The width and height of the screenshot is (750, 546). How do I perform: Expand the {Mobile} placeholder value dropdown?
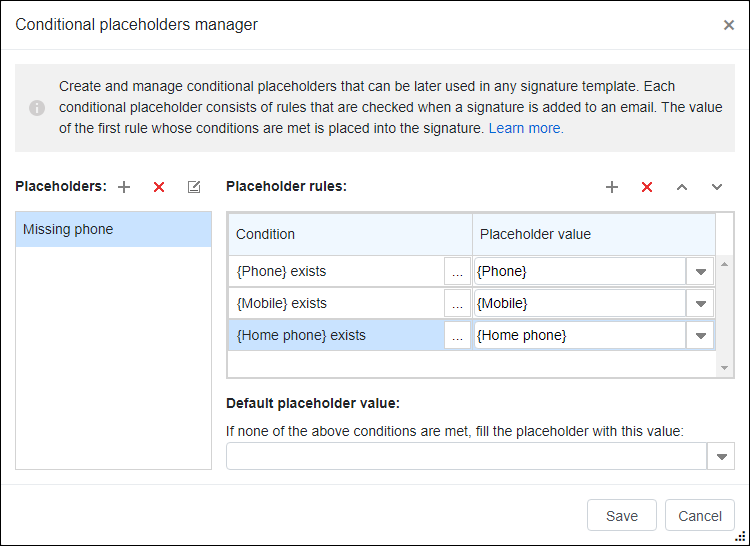click(x=700, y=304)
